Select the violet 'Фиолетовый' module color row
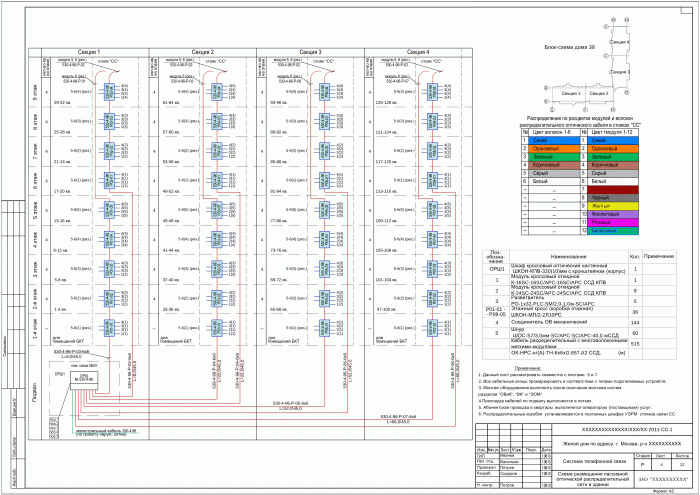 tap(612, 214)
